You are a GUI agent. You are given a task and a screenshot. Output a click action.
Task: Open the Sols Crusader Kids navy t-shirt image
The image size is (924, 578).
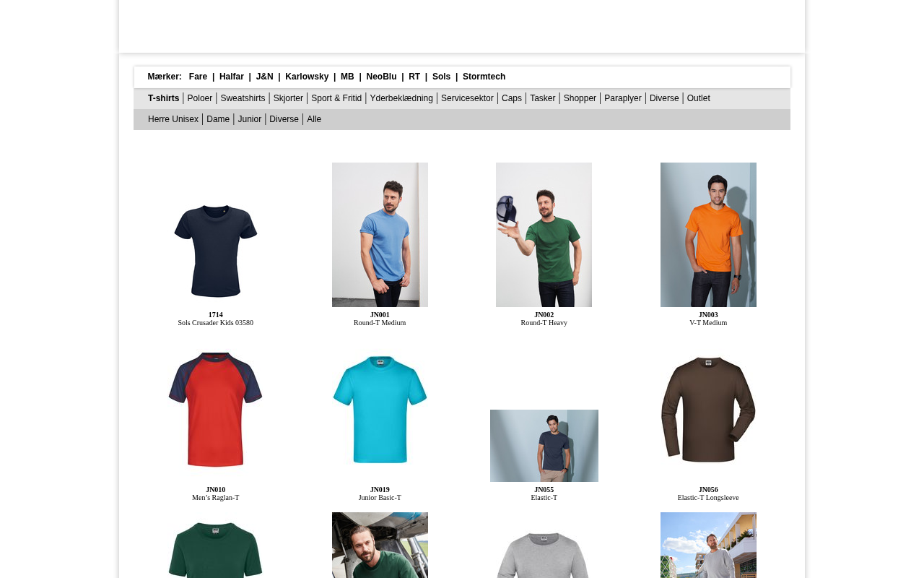(216, 251)
